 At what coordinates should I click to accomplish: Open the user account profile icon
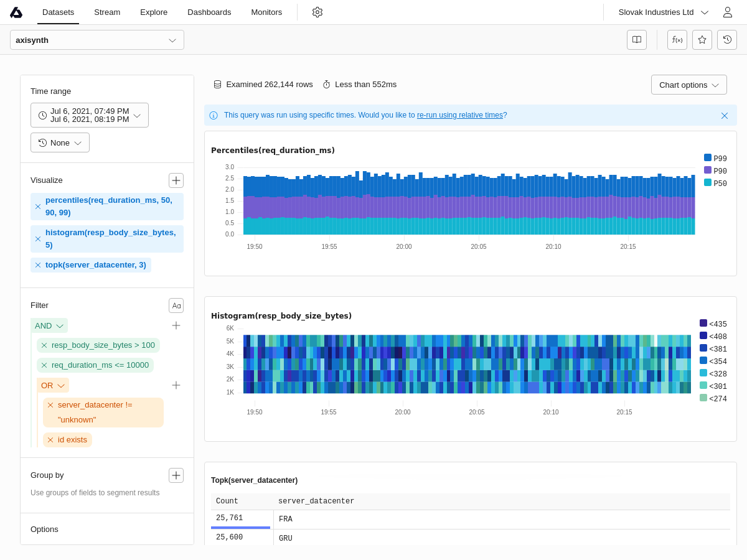pyautogui.click(x=727, y=12)
